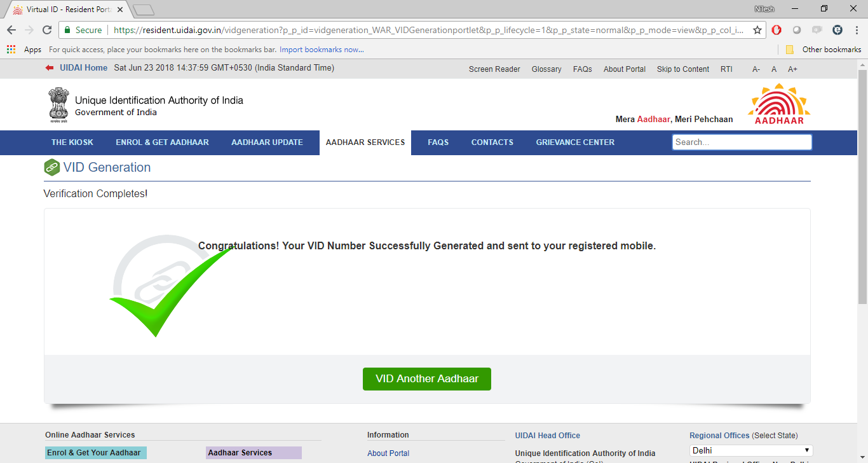Open Screen Reader link
Viewport: 868px width, 463px height.
coord(494,69)
